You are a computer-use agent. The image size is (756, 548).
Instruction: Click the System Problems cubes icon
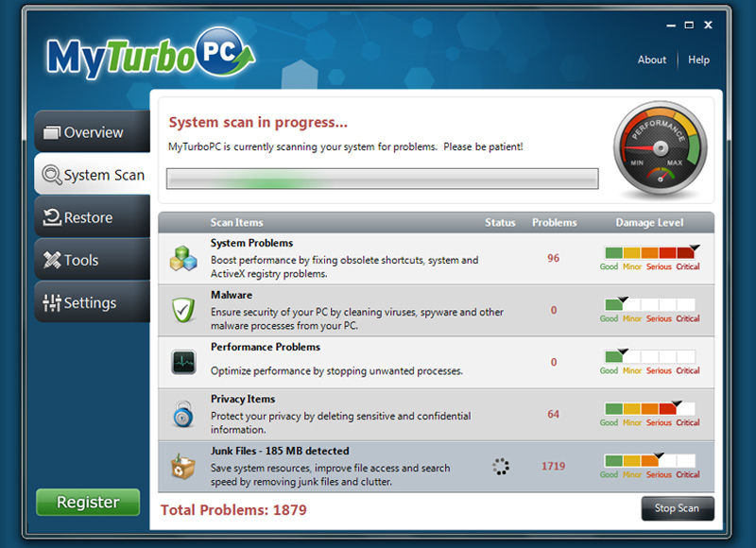pos(183,258)
